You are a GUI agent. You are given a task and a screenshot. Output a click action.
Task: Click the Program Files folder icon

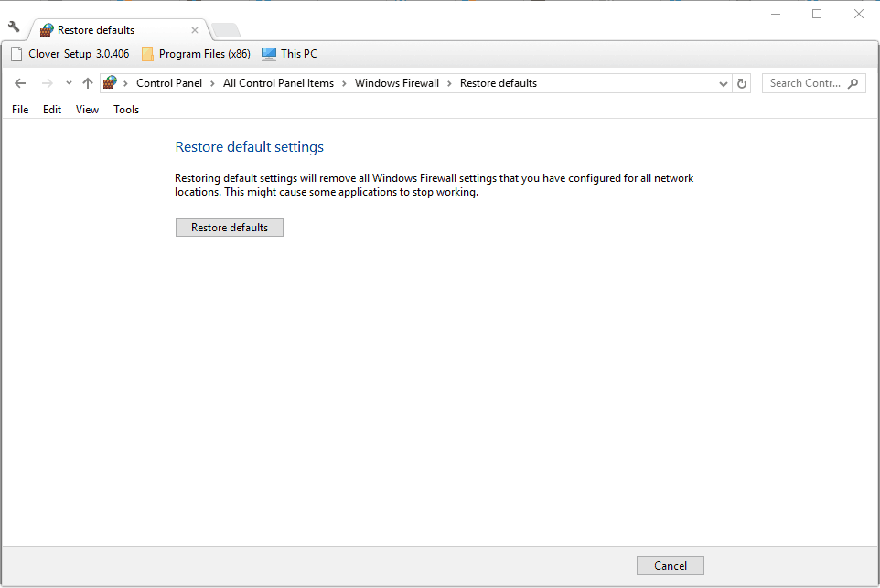pyautogui.click(x=147, y=54)
